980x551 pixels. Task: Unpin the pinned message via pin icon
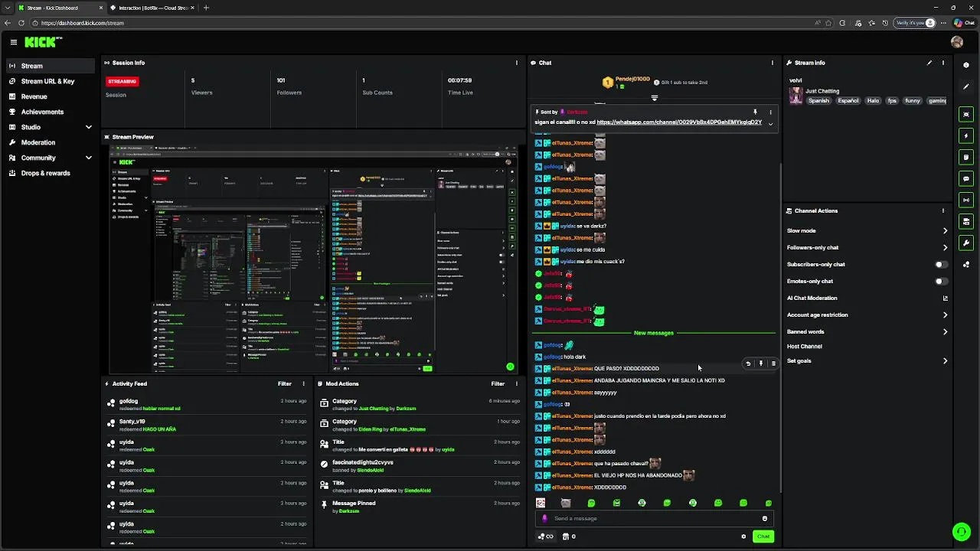(755, 112)
